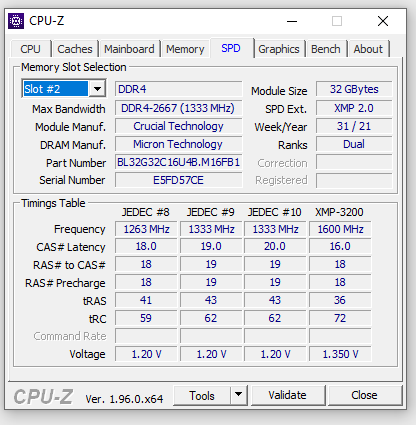Open the Bench tab
This screenshot has height=425, width=416.
(326, 49)
